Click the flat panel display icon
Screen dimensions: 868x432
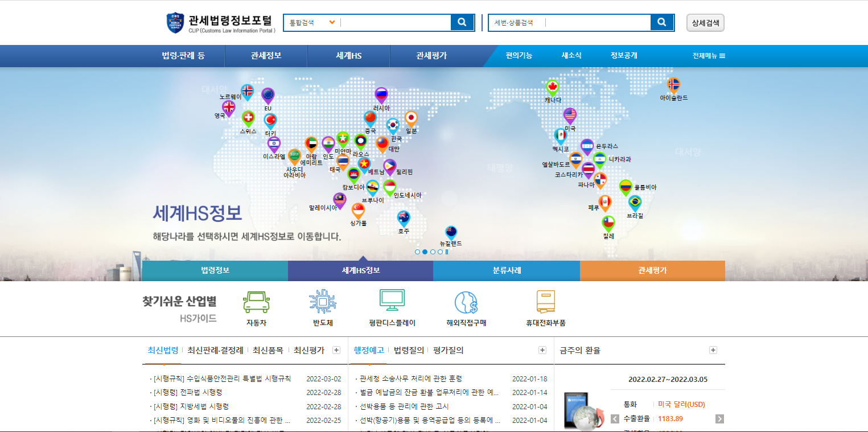pos(392,301)
